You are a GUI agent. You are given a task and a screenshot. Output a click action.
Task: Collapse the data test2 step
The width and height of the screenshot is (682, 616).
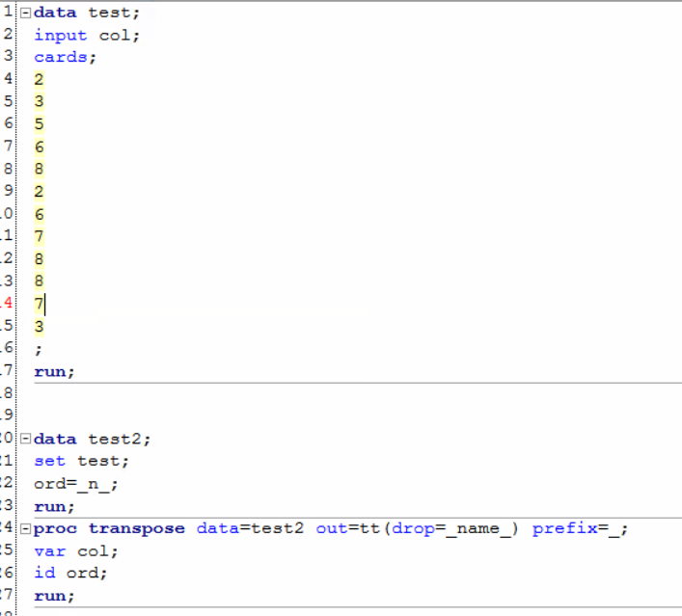(x=26, y=439)
